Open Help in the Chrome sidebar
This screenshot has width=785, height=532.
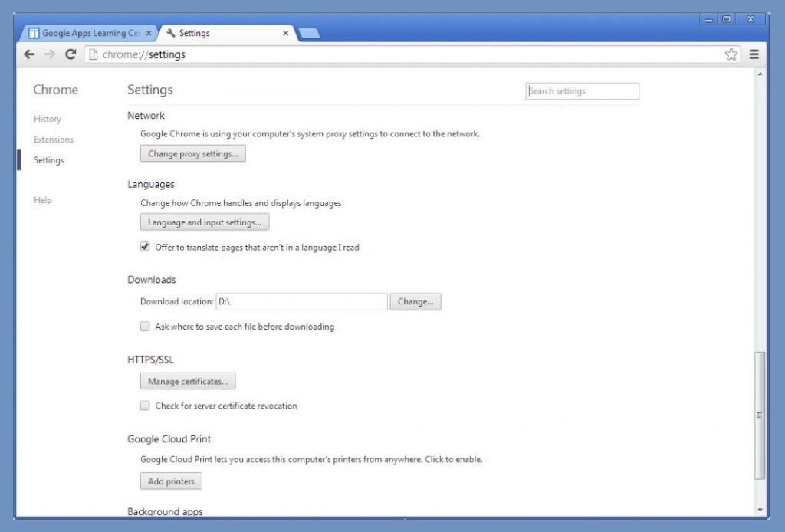tap(43, 200)
